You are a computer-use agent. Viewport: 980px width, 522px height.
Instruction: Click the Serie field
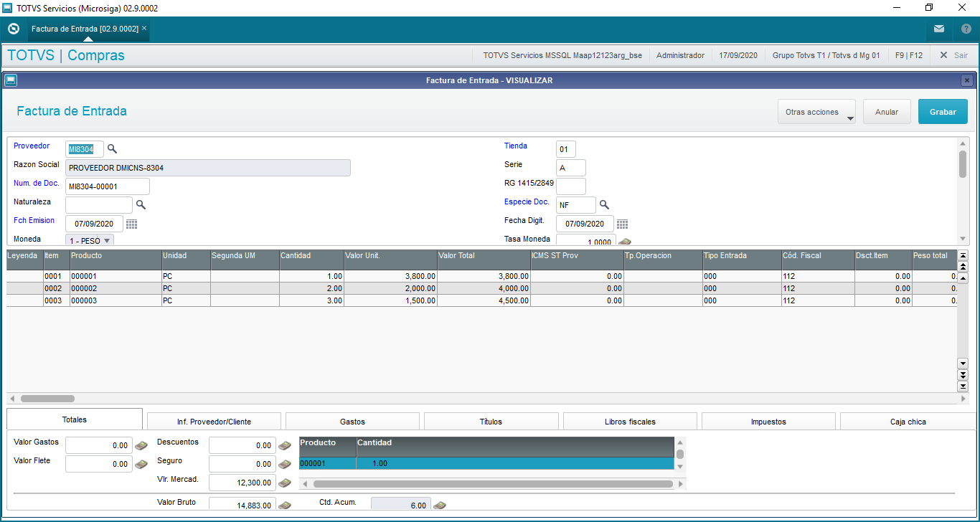tap(571, 168)
